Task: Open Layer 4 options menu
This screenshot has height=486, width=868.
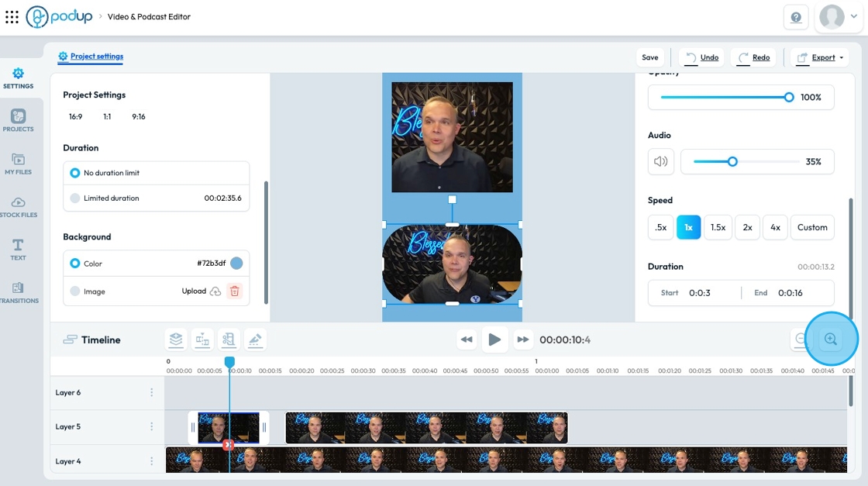Action: 152,461
